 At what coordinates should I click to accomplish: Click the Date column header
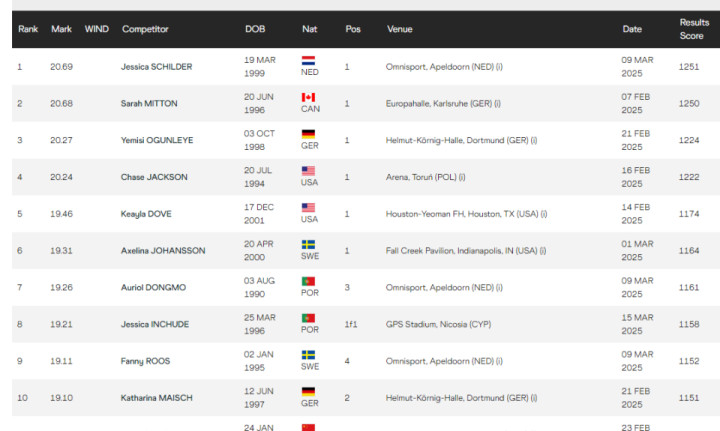click(632, 29)
